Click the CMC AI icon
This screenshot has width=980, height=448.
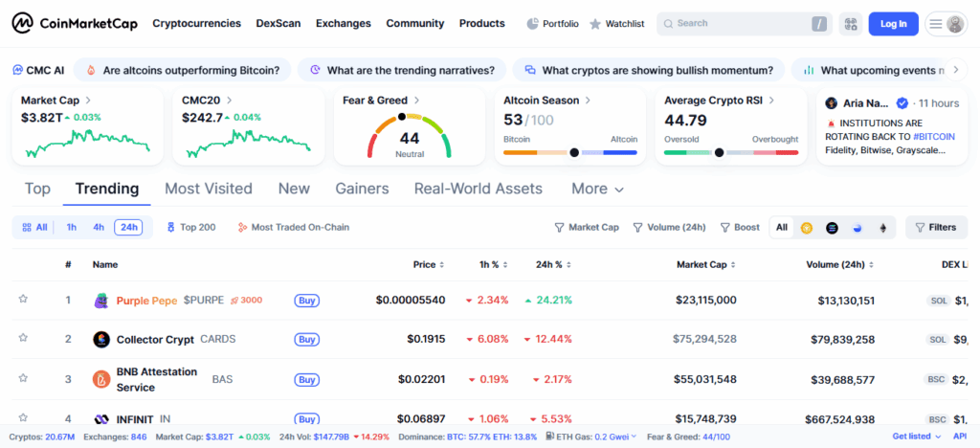[18, 70]
